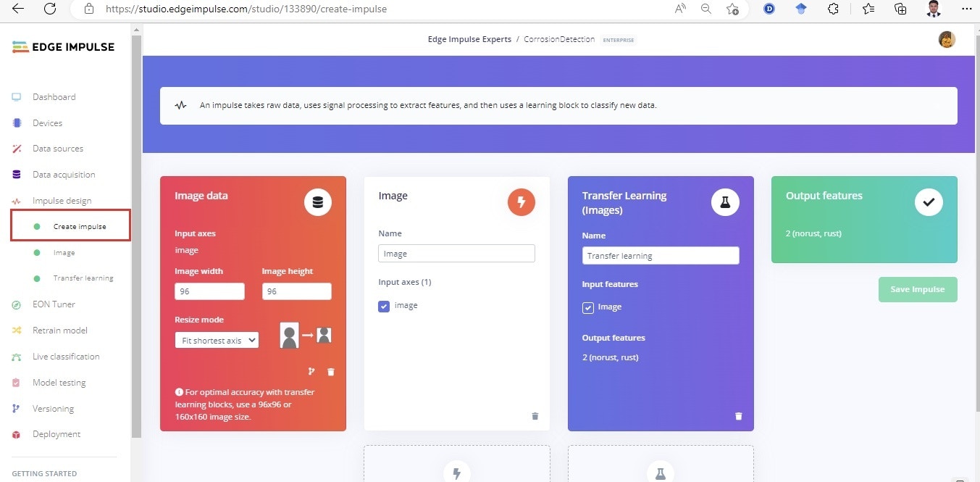Click the browser address bar URL
Viewport: 980px width, 482px height.
pyautogui.click(x=246, y=9)
